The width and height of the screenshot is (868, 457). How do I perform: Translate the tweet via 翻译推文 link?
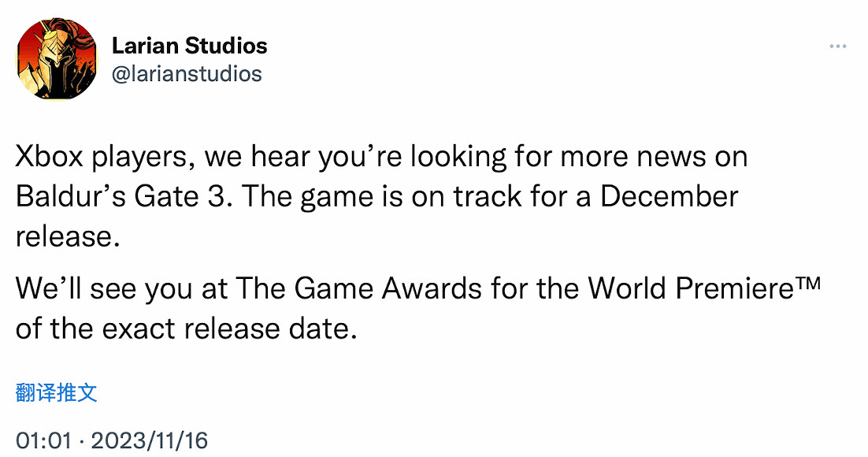(x=57, y=393)
